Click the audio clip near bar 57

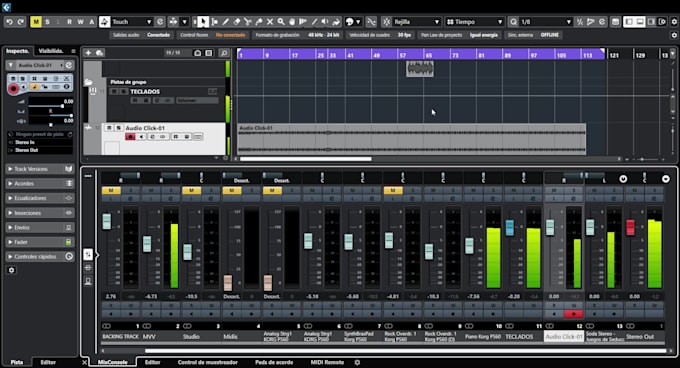(420, 69)
